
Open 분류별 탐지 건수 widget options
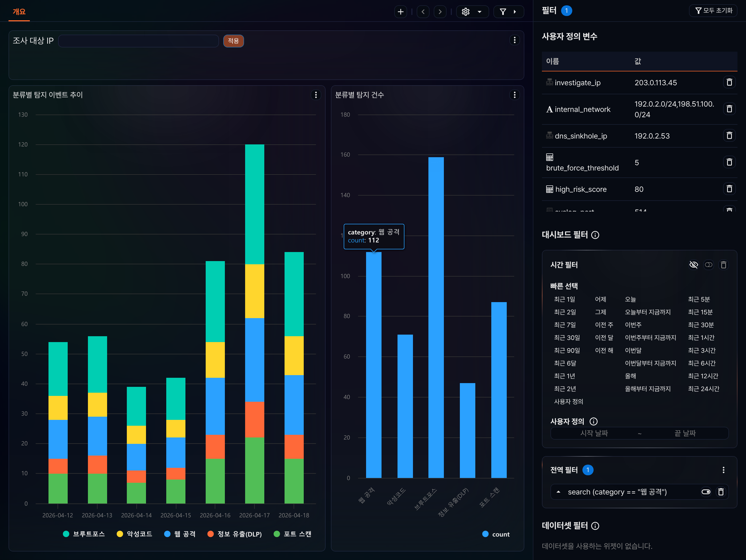[514, 95]
